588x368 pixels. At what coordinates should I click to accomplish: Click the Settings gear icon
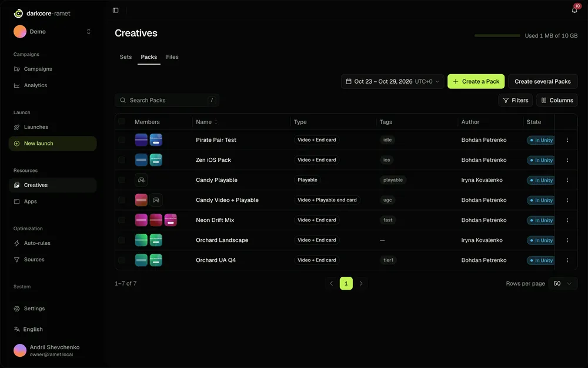(x=17, y=309)
